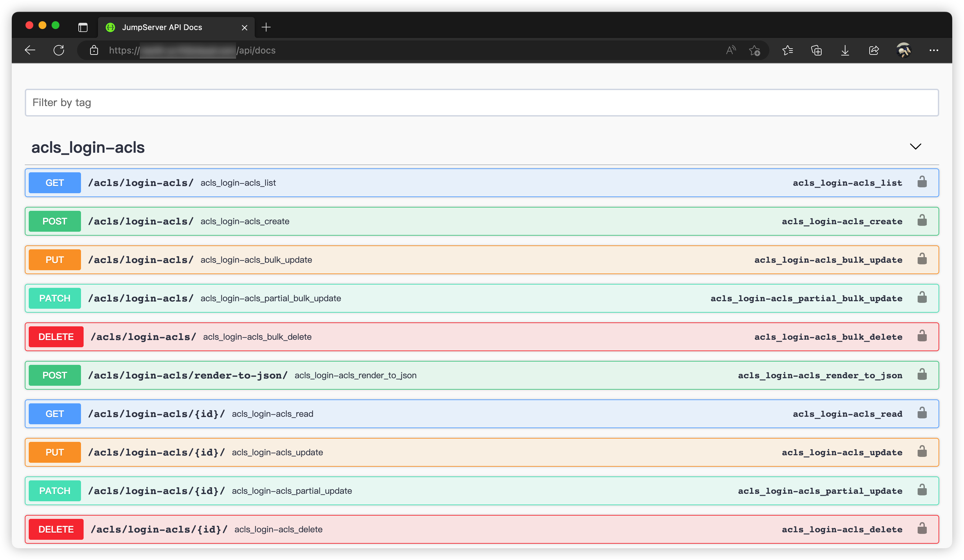The image size is (964, 560).
Task: Click the lock icon beside acls_login-acls_render_to_json
Action: [922, 375]
